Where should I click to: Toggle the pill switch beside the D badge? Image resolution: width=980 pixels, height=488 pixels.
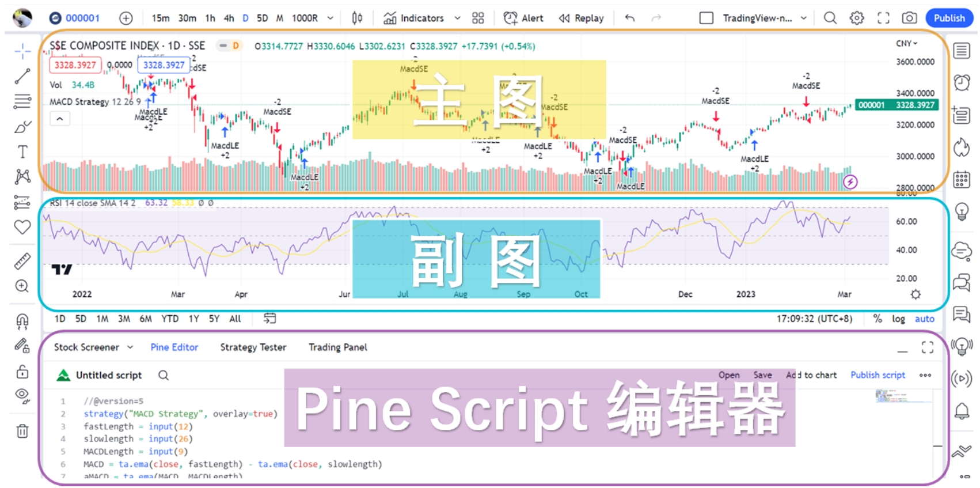tap(223, 46)
